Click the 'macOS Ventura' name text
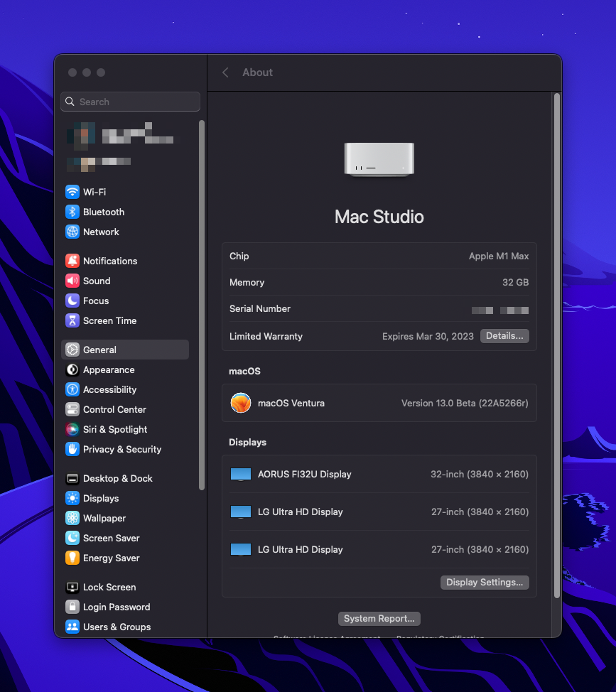Screen dimensions: 616x692 [291, 403]
